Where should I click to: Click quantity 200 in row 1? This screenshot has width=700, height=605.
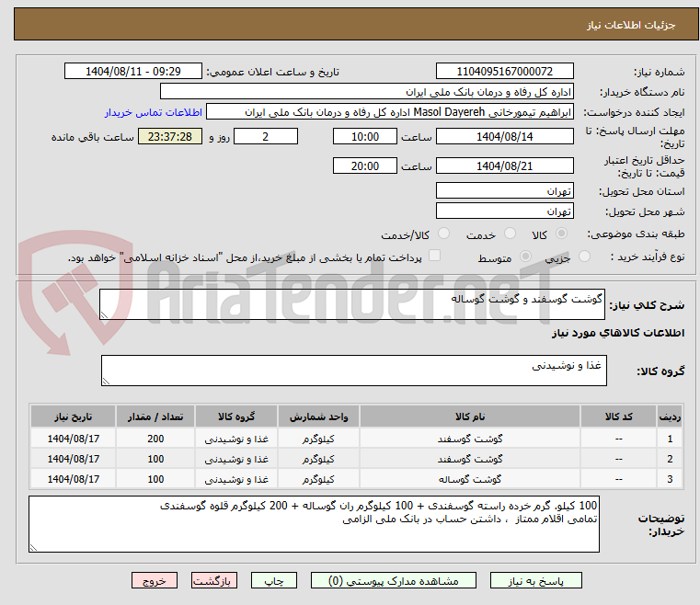pos(155,439)
